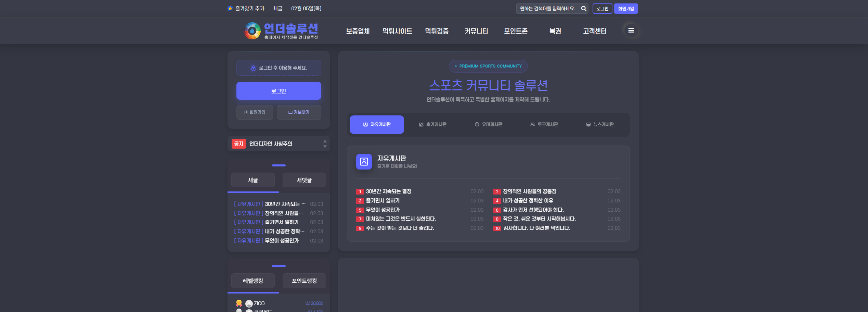Open the post 창의적인 사람들의 공통점

click(529, 191)
